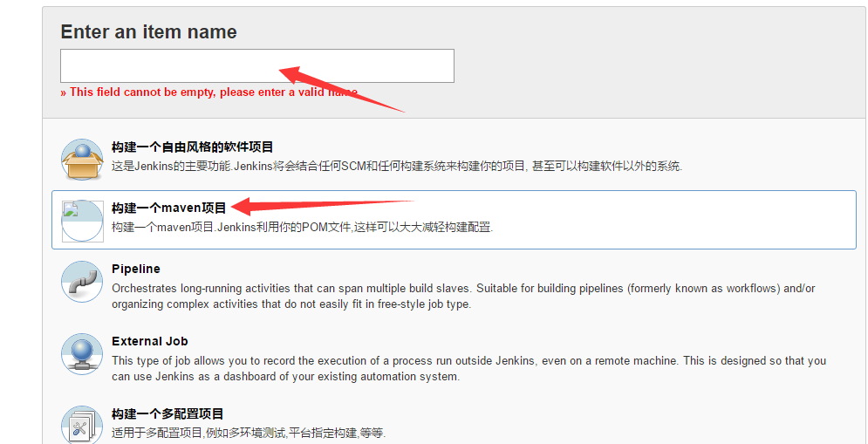Click the freestyle project description about SCM
868x444 pixels.
click(x=397, y=166)
